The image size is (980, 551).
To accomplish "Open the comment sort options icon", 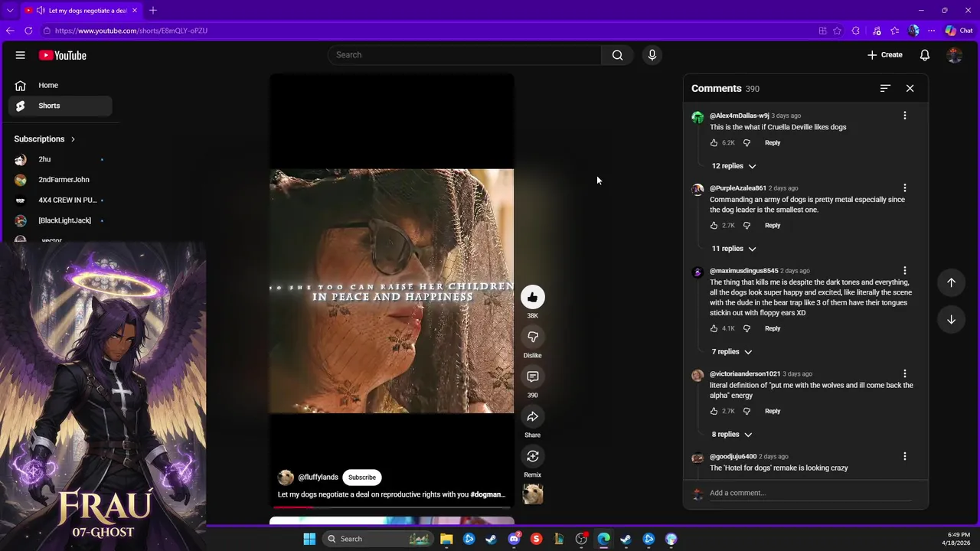I will tap(885, 89).
